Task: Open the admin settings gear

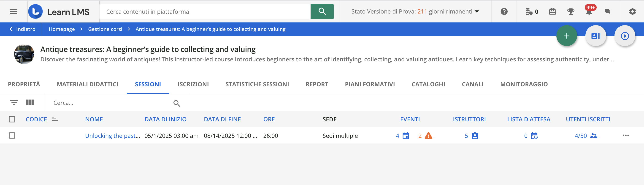Action: click(x=632, y=11)
